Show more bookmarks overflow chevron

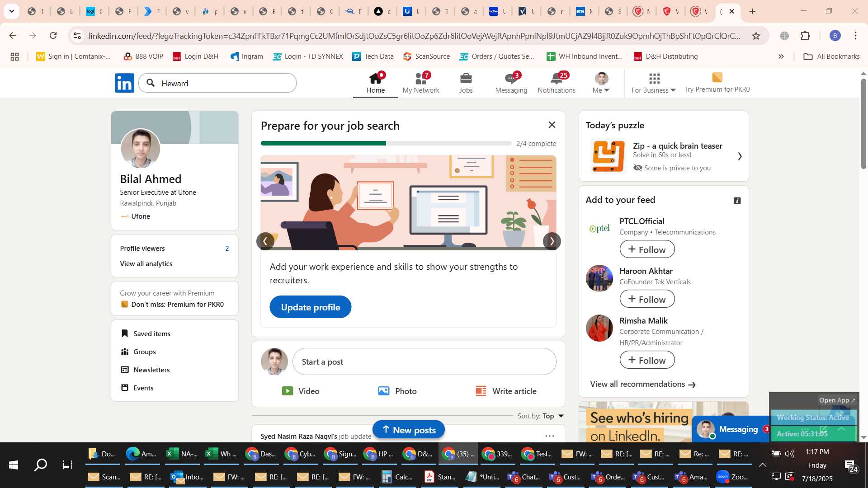pos(781,56)
